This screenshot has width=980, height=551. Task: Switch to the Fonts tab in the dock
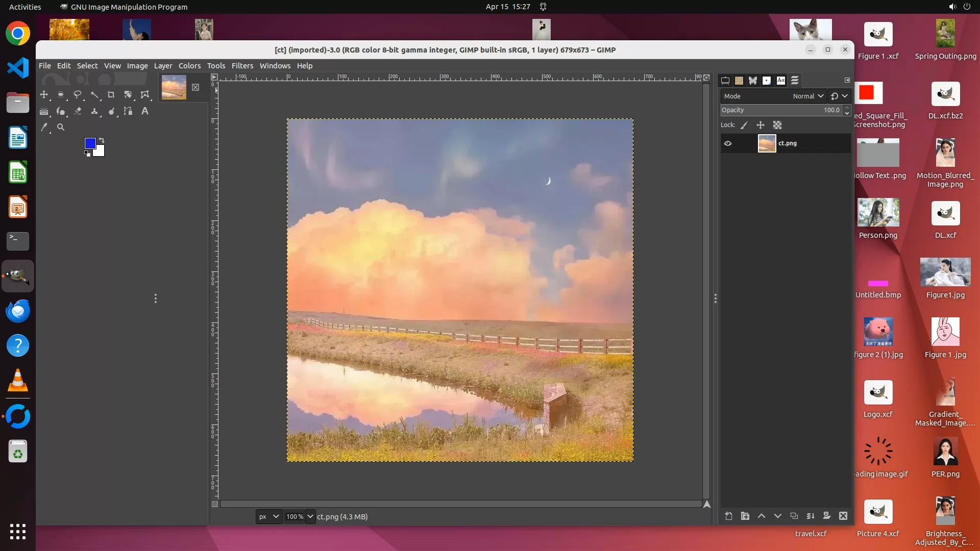(x=780, y=81)
